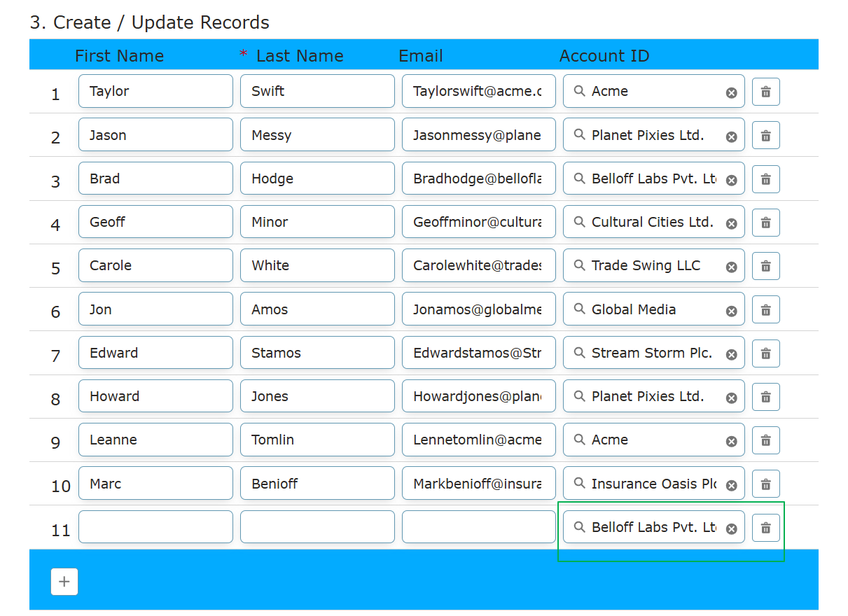Select Last Name field containing Hodge
The height and width of the screenshot is (616, 848).
[317, 178]
